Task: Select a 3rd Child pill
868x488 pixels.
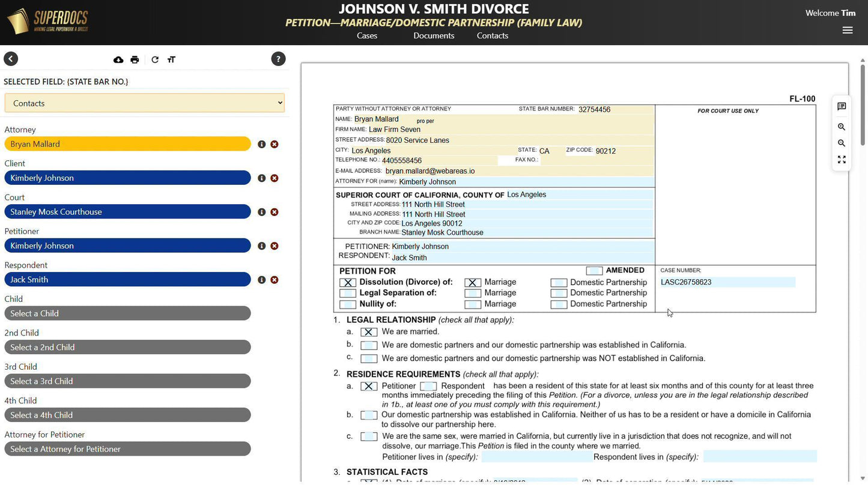Action: (127, 381)
